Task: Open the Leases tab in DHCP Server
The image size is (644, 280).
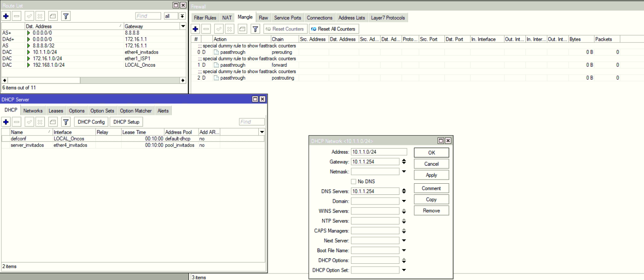Action: click(x=56, y=111)
